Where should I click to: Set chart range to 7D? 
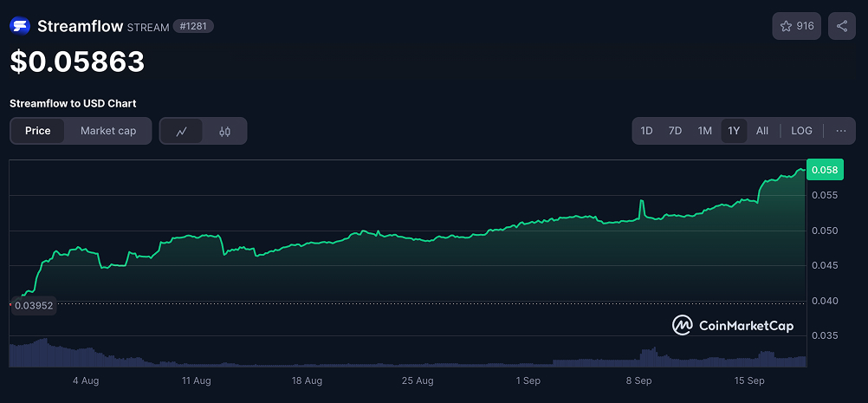pos(676,131)
